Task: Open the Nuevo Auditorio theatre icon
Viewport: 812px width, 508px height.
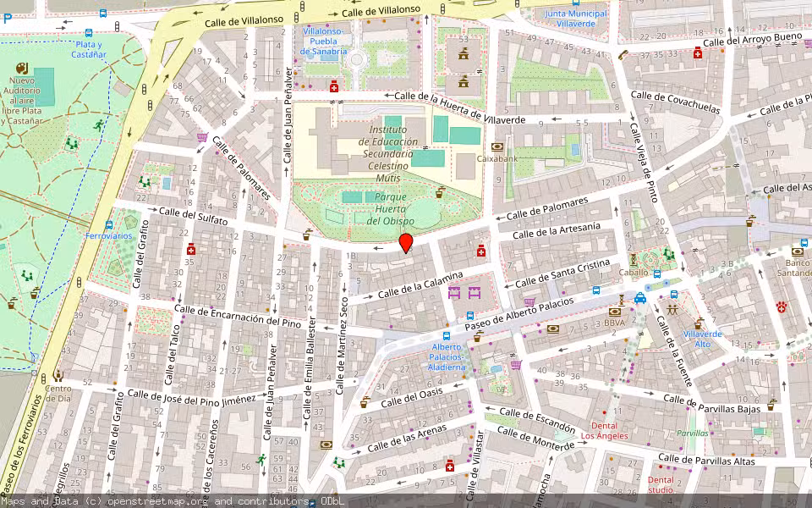Action: click(x=21, y=69)
